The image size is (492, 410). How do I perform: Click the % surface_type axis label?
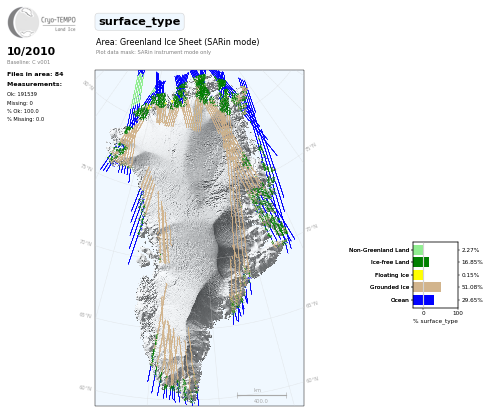pyautogui.click(x=435, y=321)
